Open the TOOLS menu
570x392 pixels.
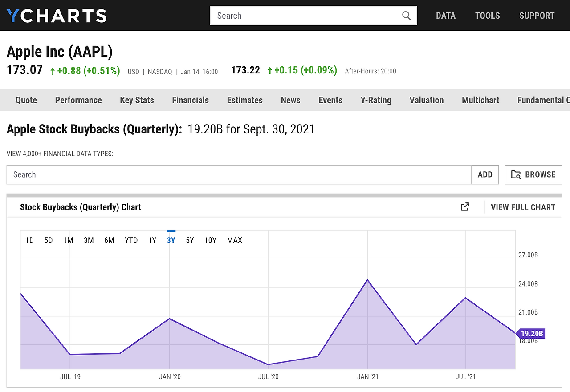pyautogui.click(x=488, y=16)
